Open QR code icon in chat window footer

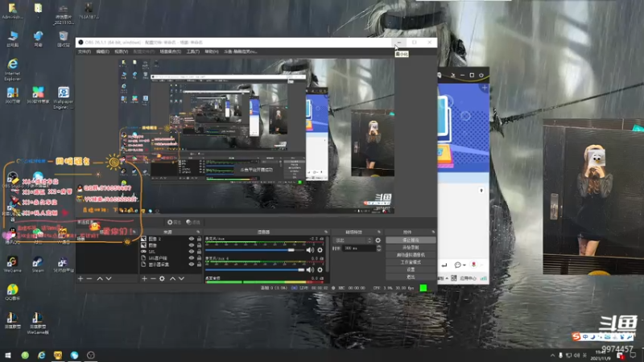(x=454, y=278)
